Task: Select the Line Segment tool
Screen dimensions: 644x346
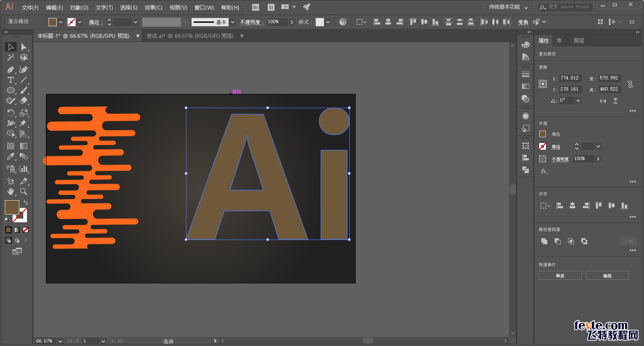Action: pyautogui.click(x=24, y=80)
